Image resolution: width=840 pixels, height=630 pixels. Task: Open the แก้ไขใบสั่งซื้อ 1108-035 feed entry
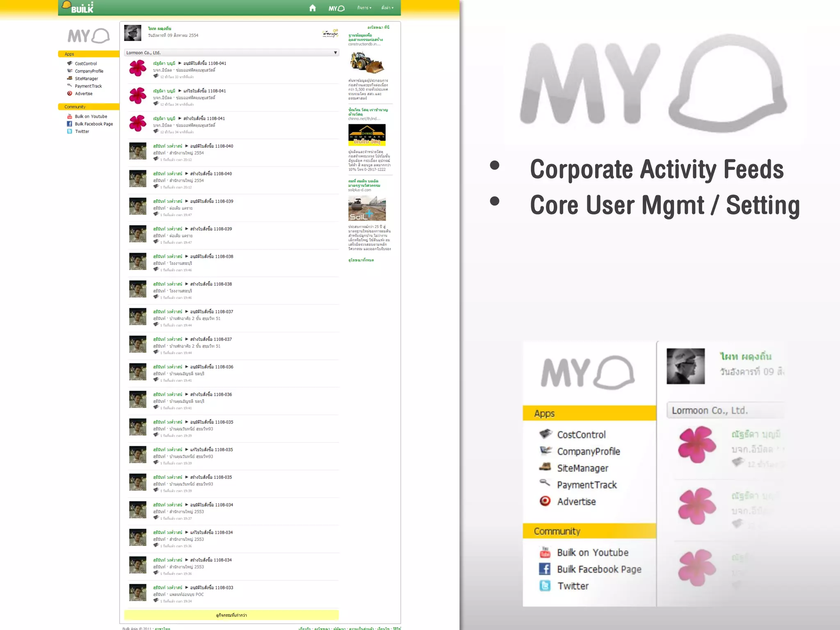212,450
